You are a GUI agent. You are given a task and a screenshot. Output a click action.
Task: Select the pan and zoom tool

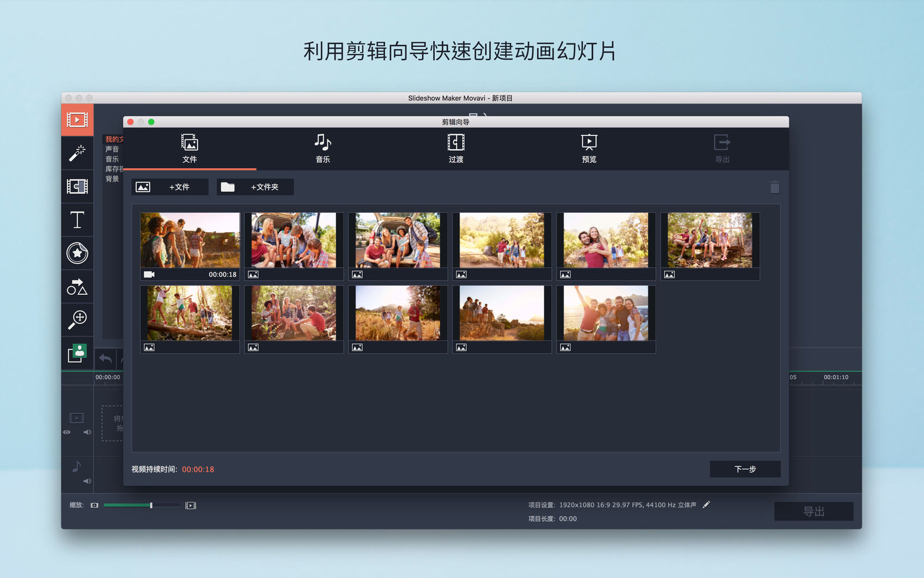77,320
